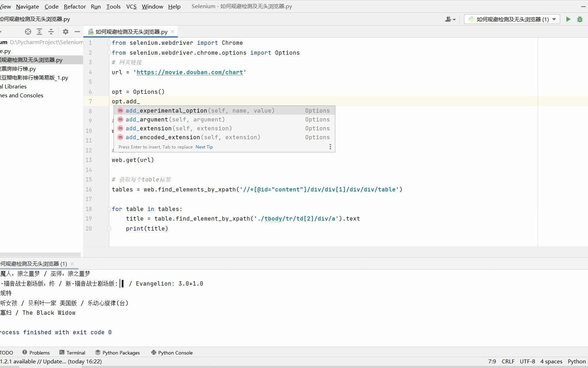Open the Problems tool window
The image size is (588, 368).
(36, 353)
